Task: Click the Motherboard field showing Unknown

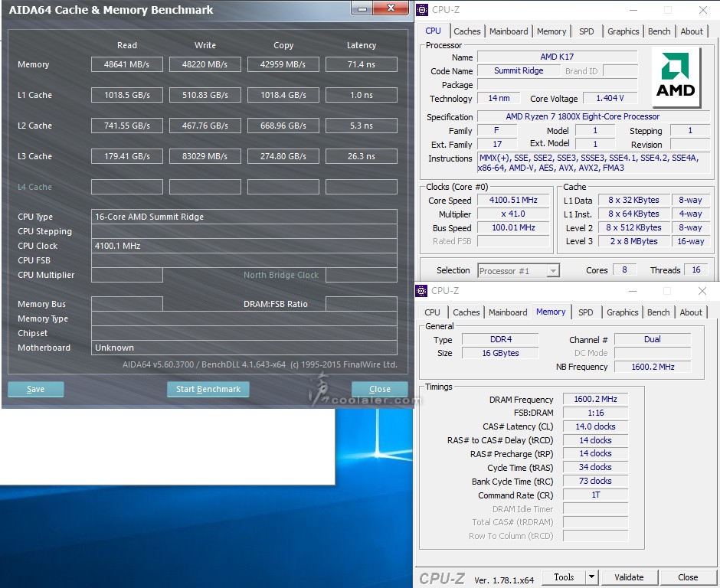Action: pyautogui.click(x=244, y=348)
